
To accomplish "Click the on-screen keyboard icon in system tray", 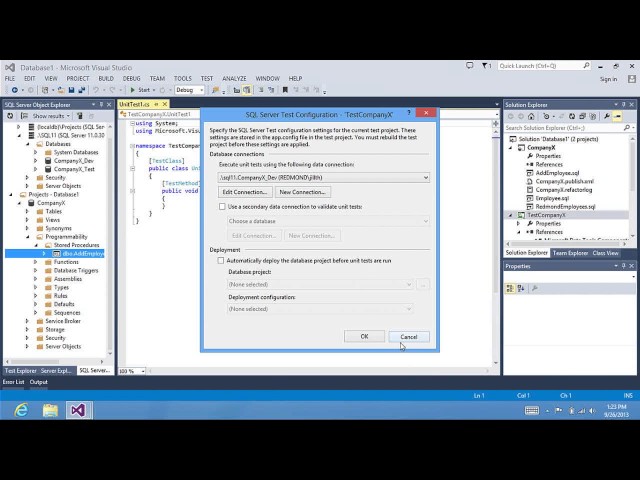I will (x=531, y=410).
